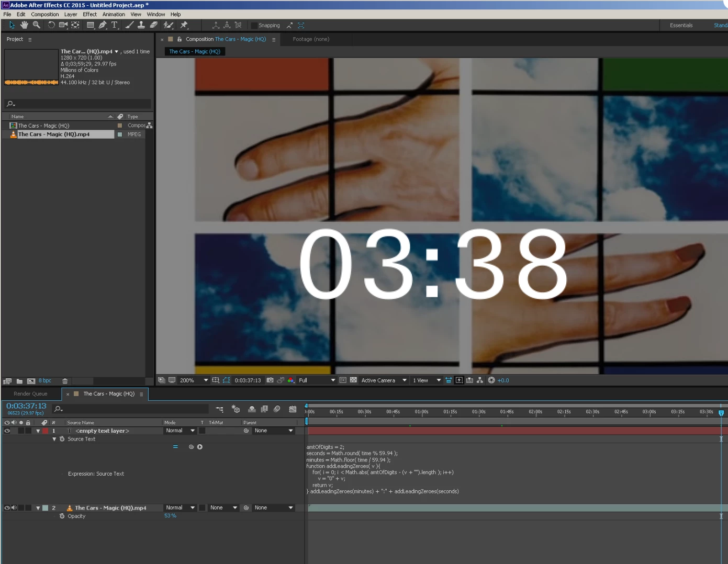Open the Full resolution dropdown
This screenshot has width=728, height=564.
[x=317, y=380]
